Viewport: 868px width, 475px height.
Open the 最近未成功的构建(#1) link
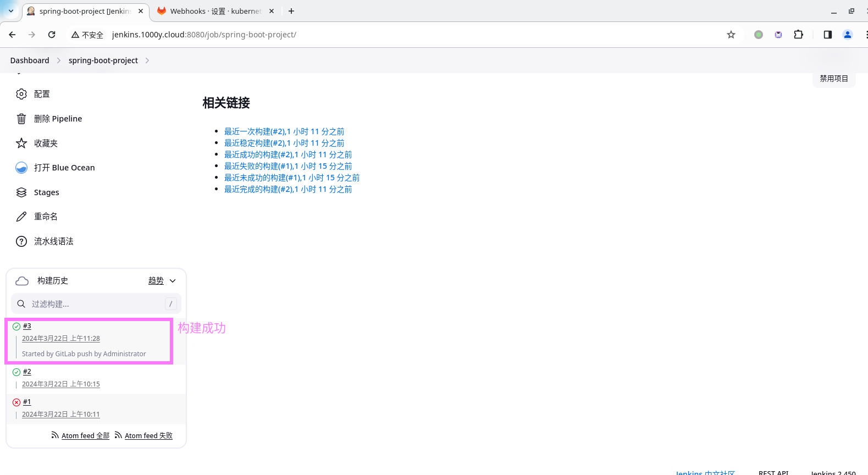click(x=292, y=178)
